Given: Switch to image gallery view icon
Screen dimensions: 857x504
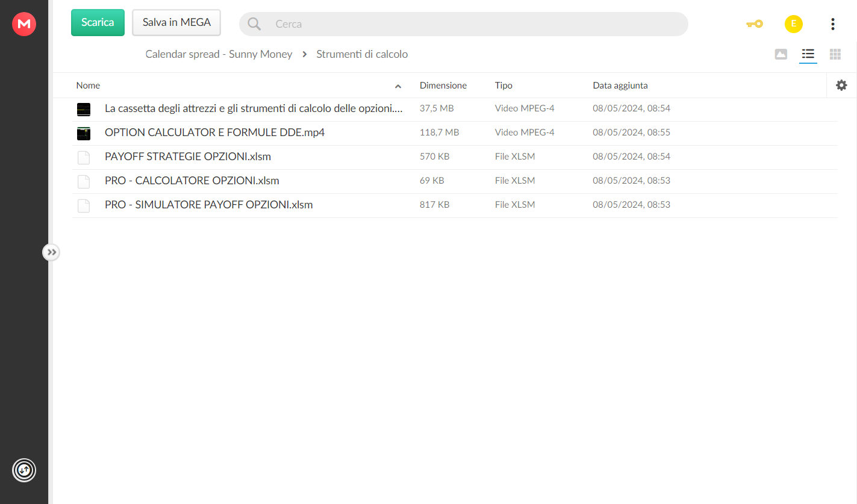Looking at the screenshot, I should 781,54.
